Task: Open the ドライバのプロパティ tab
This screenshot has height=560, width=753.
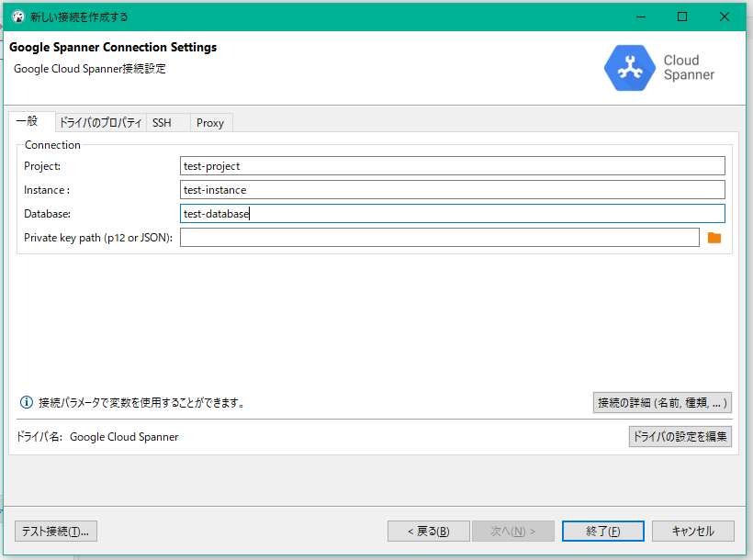Action: click(x=100, y=122)
